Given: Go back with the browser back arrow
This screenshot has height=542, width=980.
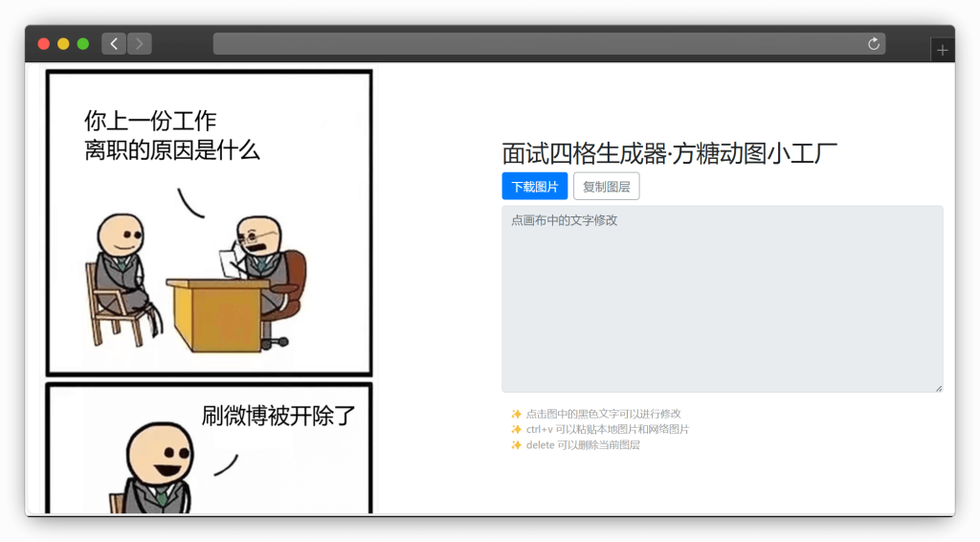Looking at the screenshot, I should pos(114,44).
